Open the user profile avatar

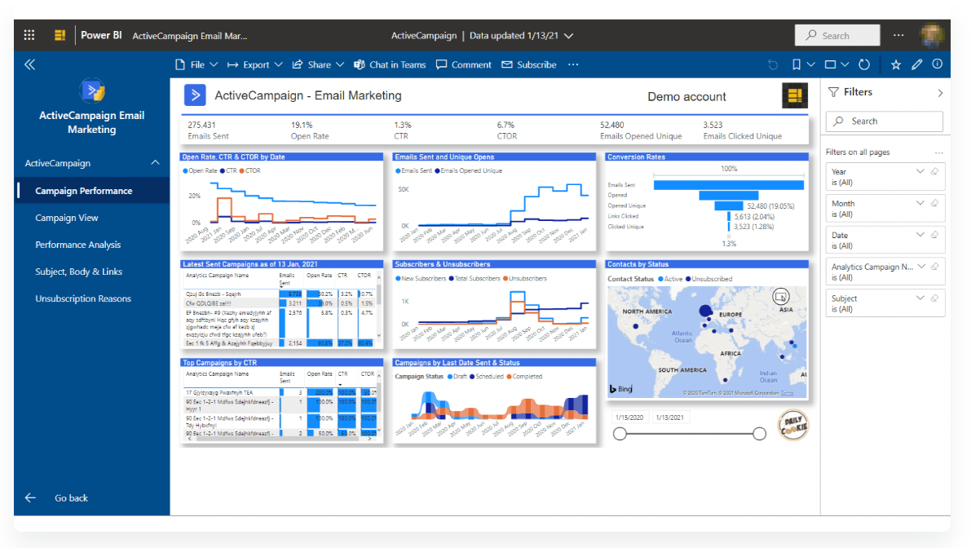click(x=934, y=35)
